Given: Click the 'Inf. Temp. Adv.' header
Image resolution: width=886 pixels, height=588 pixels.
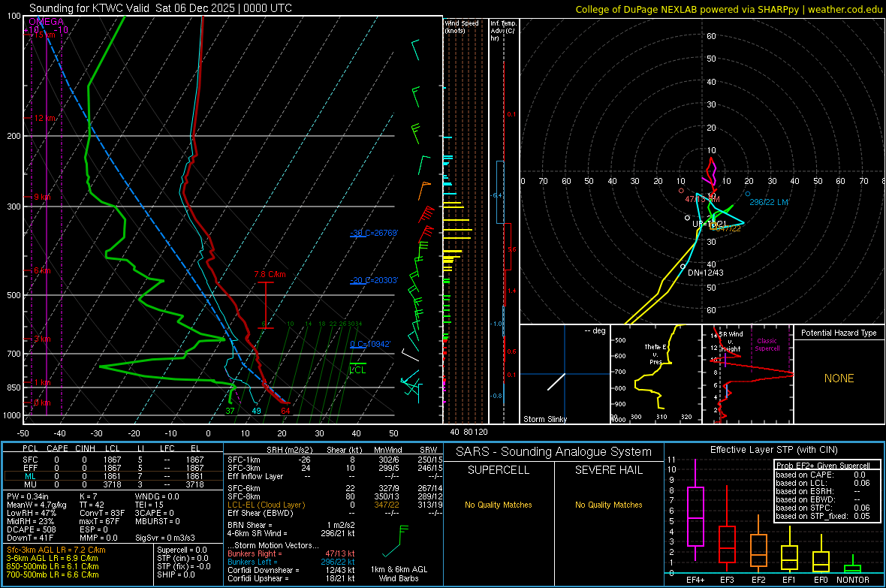Looking at the screenshot, I should point(503,31).
